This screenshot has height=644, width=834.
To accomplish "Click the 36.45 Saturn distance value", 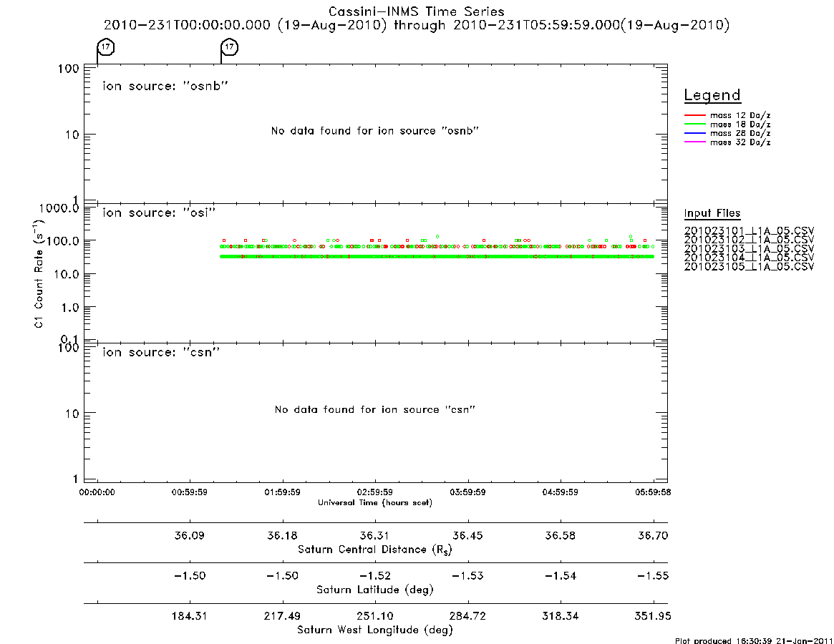I will 467,535.
